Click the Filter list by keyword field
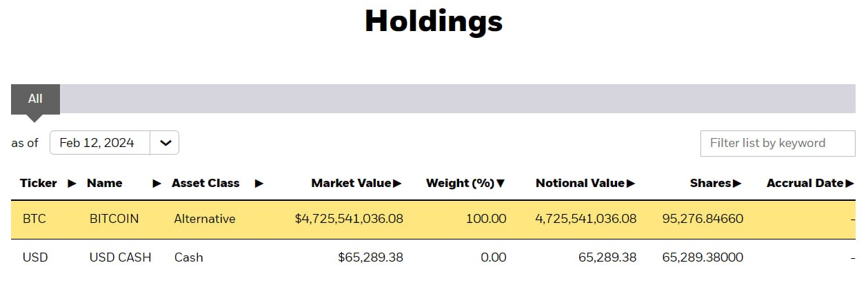The image size is (868, 303). [777, 144]
